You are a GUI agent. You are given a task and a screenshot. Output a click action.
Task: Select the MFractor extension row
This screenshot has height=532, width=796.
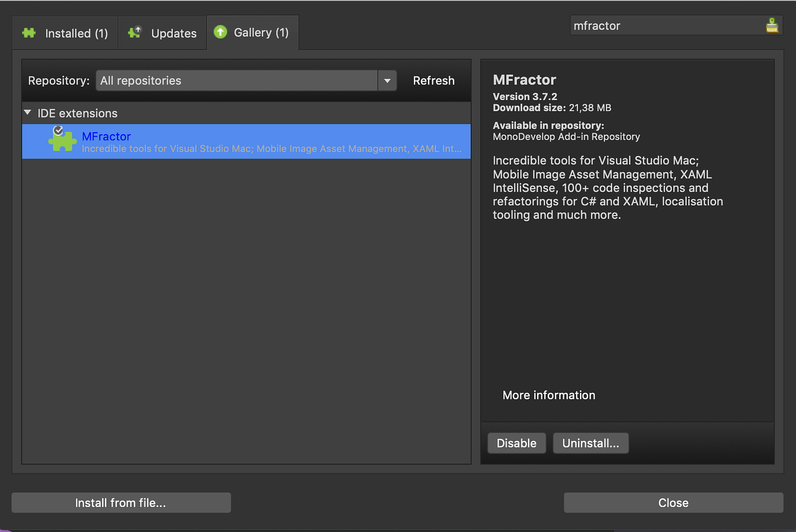coord(246,142)
